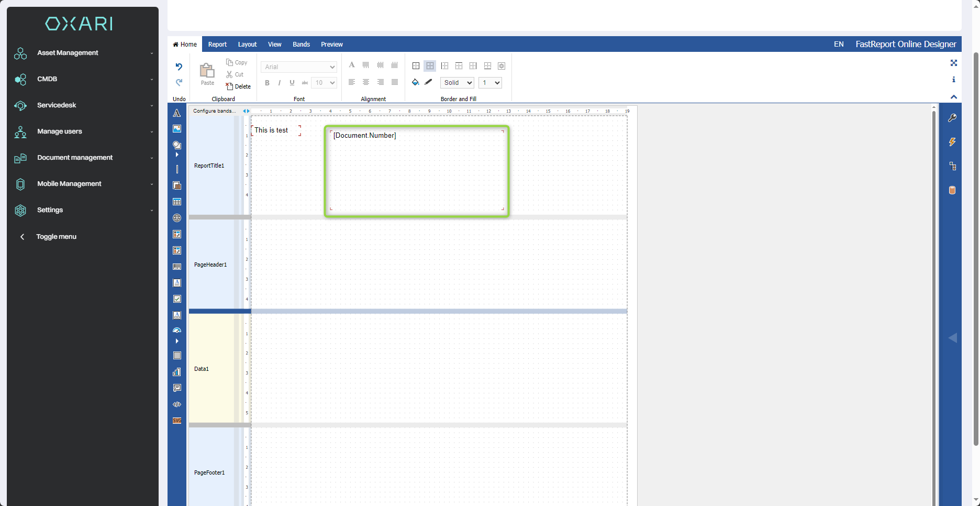
Task: Open the Events lightning bolt panel
Action: pyautogui.click(x=952, y=142)
